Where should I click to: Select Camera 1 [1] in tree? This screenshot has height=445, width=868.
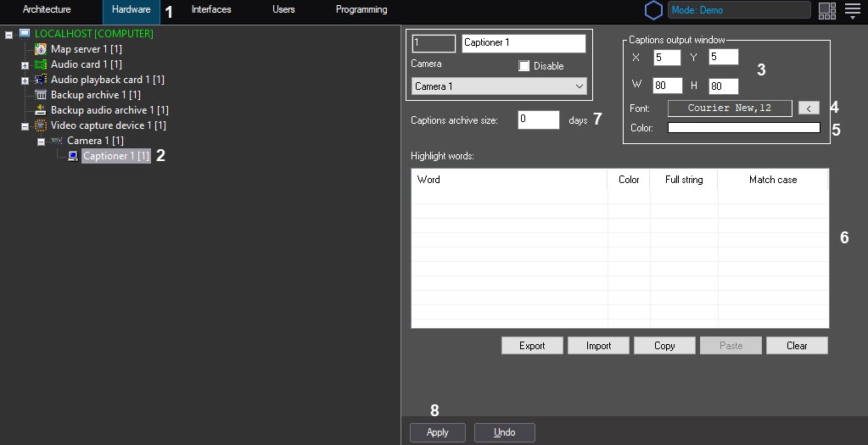[95, 141]
